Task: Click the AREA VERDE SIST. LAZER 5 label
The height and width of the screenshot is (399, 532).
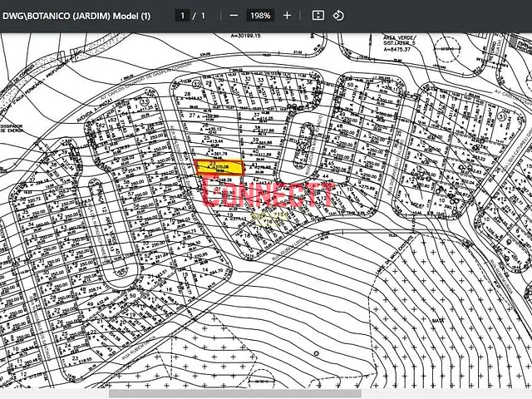Action: 399,41
